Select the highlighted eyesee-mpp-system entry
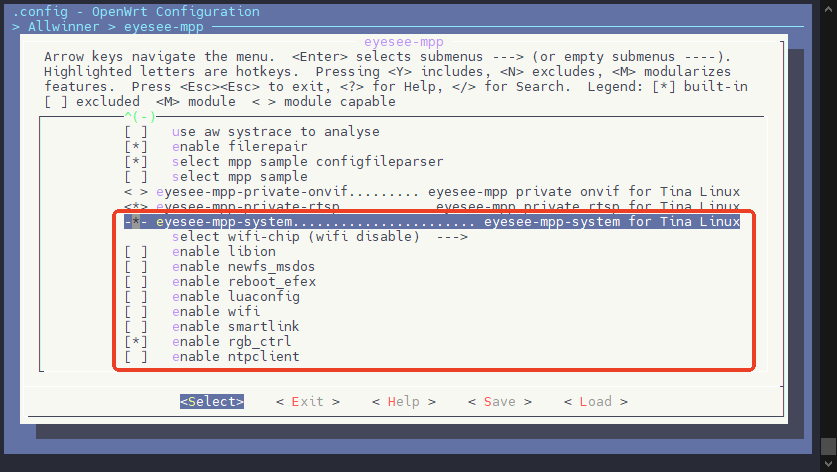837x472 pixels. click(432, 222)
